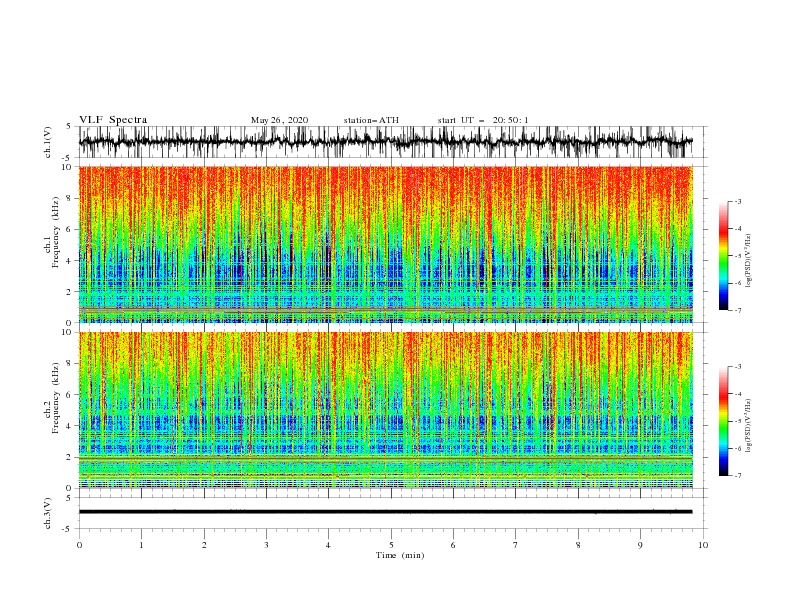Viewport: 792px width, 612px height.
Task: Click inside the ch.1 spectrogram panel
Action: 385,244
